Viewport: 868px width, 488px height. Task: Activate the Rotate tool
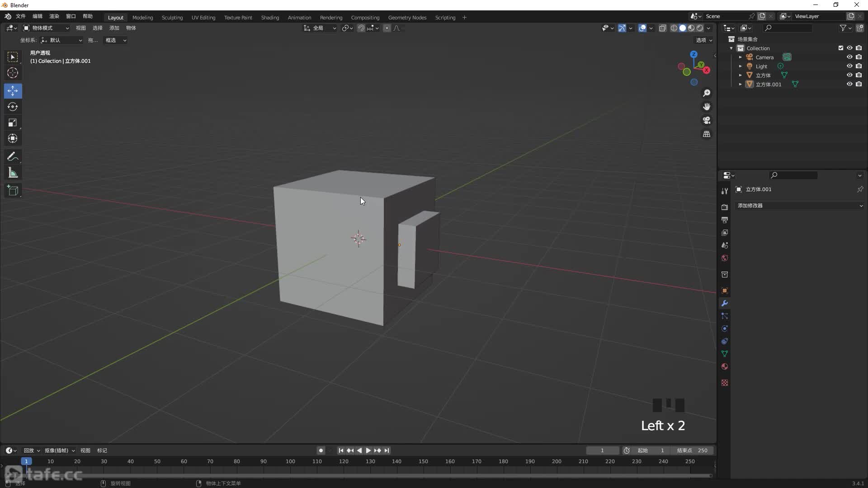(13, 107)
